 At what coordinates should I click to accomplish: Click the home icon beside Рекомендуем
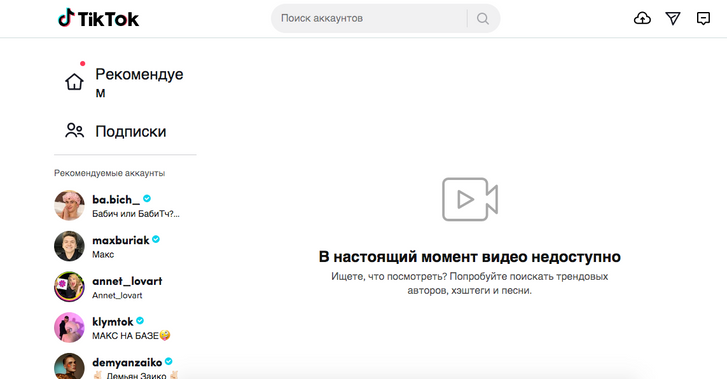tap(74, 82)
